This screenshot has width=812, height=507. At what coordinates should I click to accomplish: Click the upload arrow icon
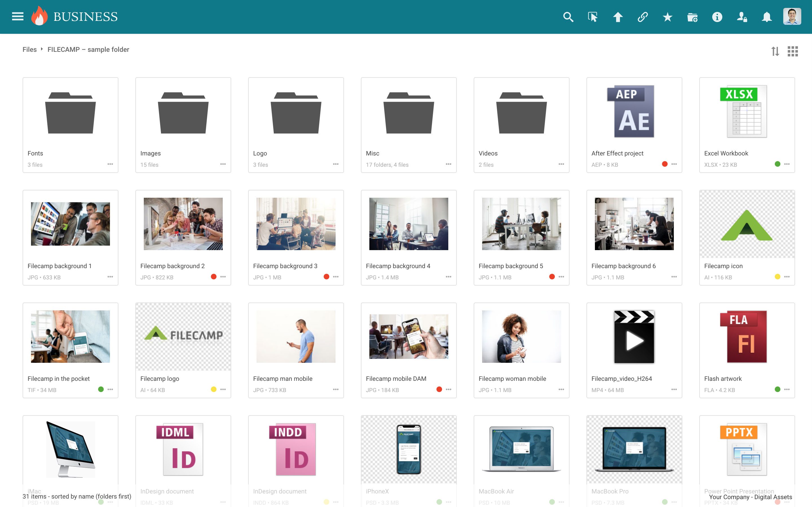(618, 17)
